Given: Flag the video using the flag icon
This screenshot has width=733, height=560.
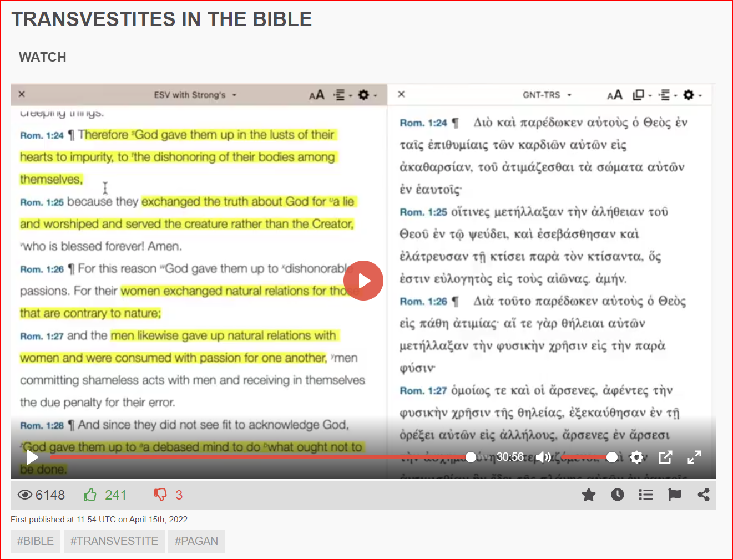Looking at the screenshot, I should point(675,495).
